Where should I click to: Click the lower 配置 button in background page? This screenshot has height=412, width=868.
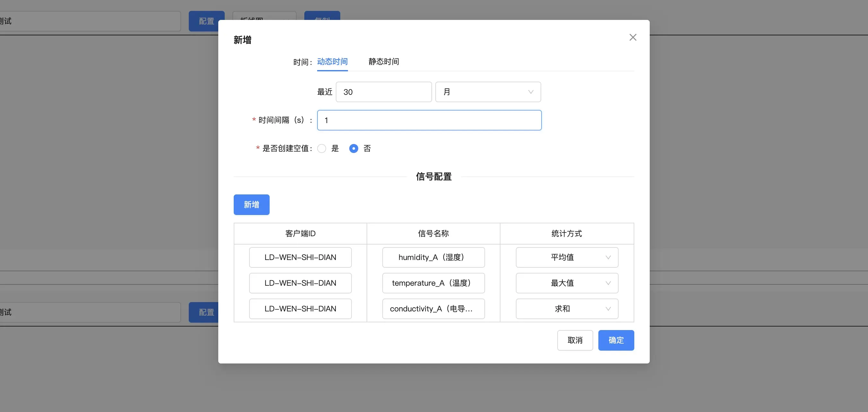pos(204,312)
